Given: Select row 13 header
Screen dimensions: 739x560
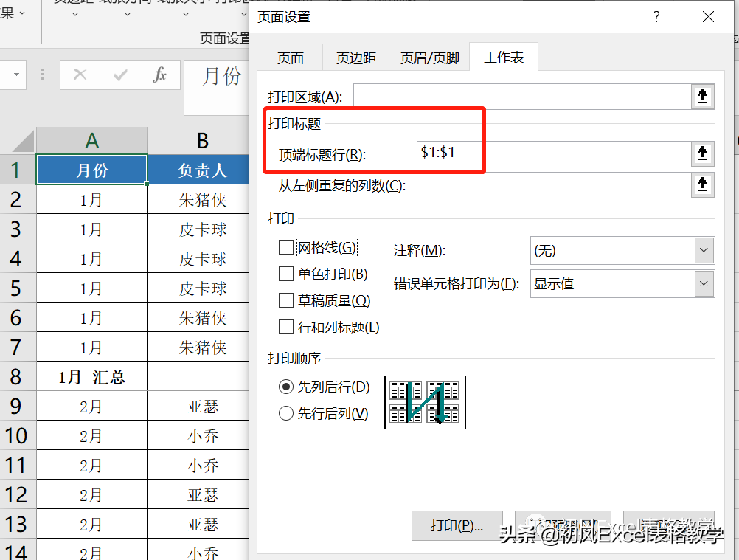Looking at the screenshot, I should click(x=18, y=524).
